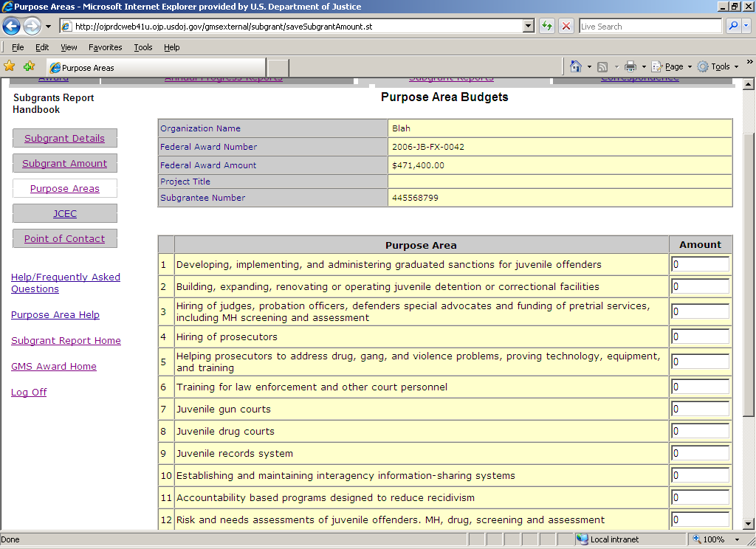756x549 pixels.
Task: Open the Tools gear dropdown
Action: tap(713, 66)
